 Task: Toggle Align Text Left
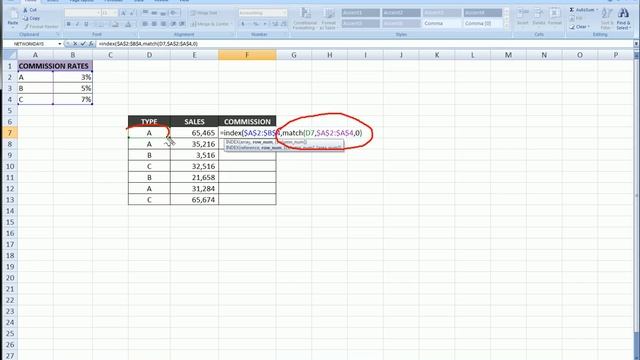pos(145,24)
